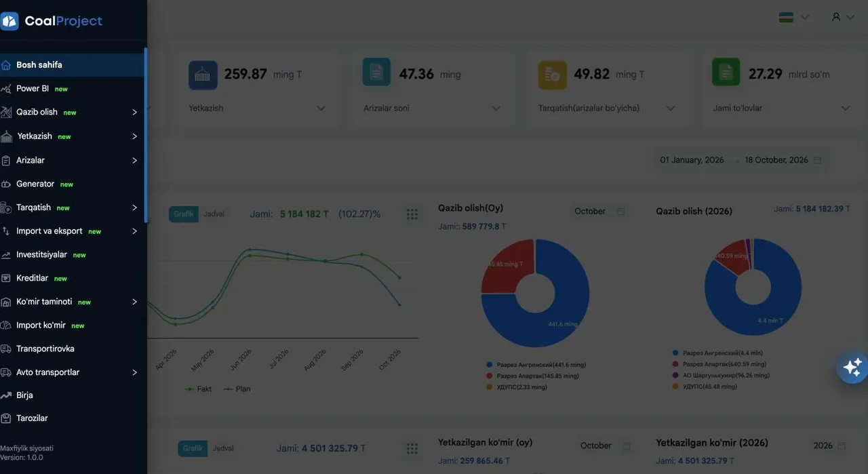
Task: Click the Qazib olish sidebar icon
Action: [6, 113]
